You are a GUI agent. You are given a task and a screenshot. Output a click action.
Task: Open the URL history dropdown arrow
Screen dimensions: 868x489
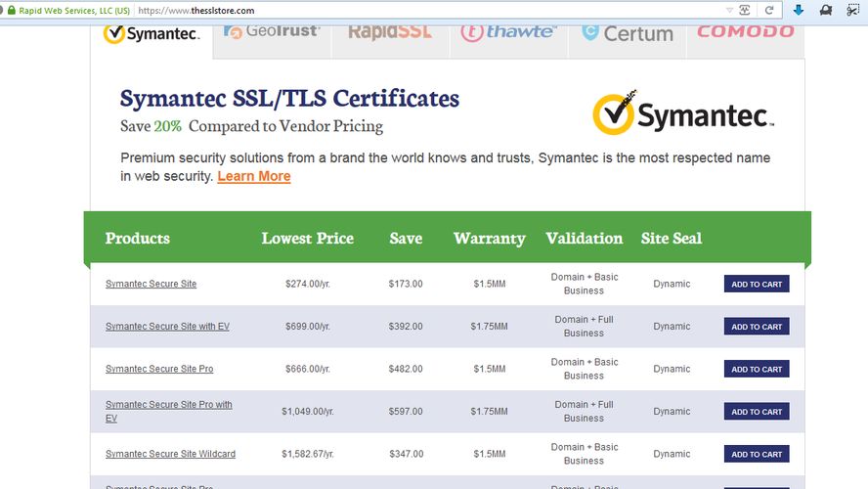pyautogui.click(x=729, y=10)
